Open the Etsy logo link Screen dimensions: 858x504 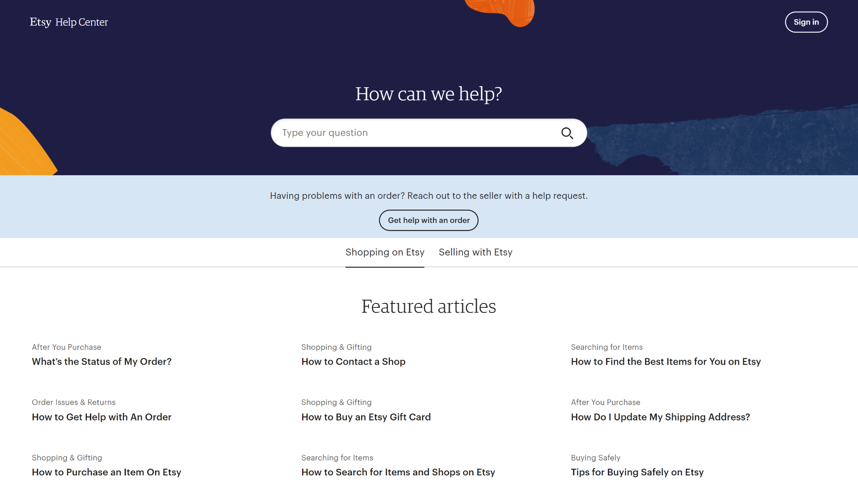coord(40,22)
